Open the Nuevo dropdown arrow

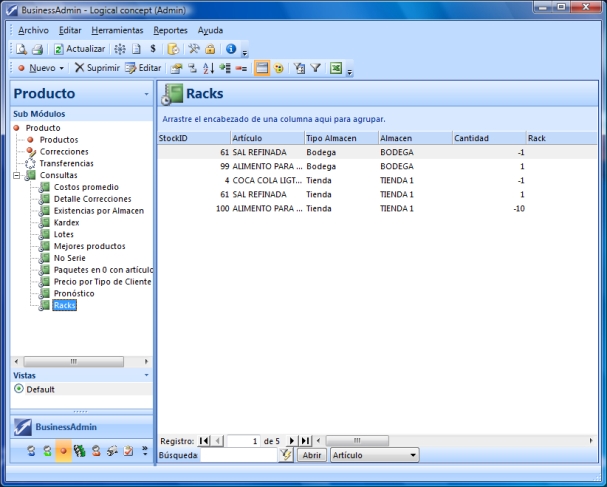(x=62, y=68)
